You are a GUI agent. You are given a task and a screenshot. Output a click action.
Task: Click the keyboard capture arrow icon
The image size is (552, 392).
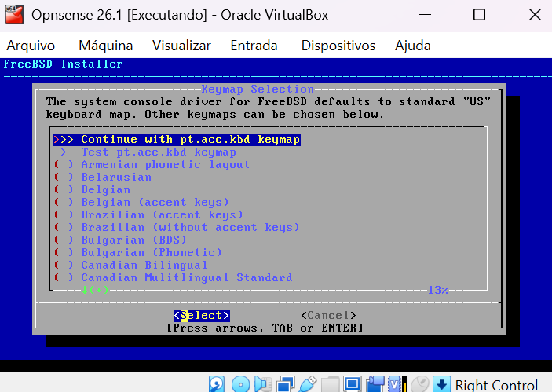[441, 384]
